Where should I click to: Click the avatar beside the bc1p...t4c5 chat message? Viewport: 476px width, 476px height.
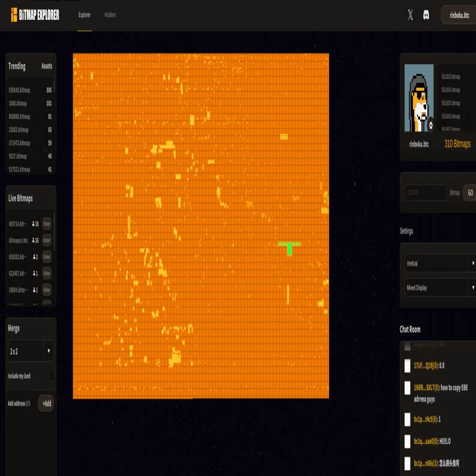[408, 420]
